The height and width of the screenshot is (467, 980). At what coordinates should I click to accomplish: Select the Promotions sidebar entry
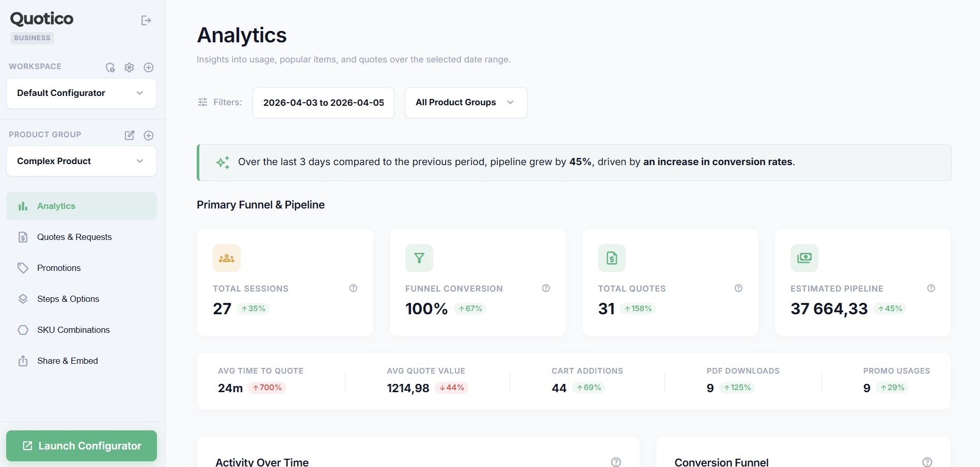pos(58,268)
